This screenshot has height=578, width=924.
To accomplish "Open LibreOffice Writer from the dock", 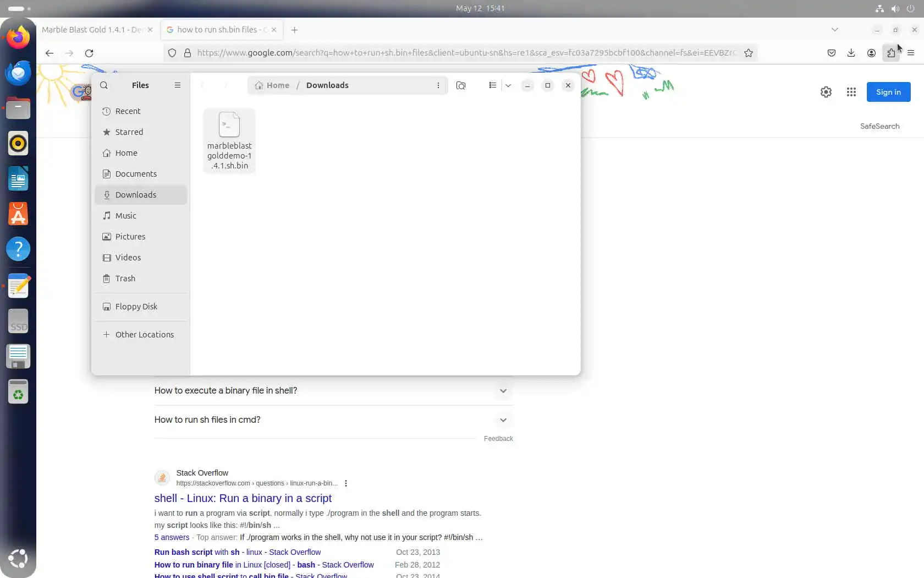I will (x=18, y=178).
